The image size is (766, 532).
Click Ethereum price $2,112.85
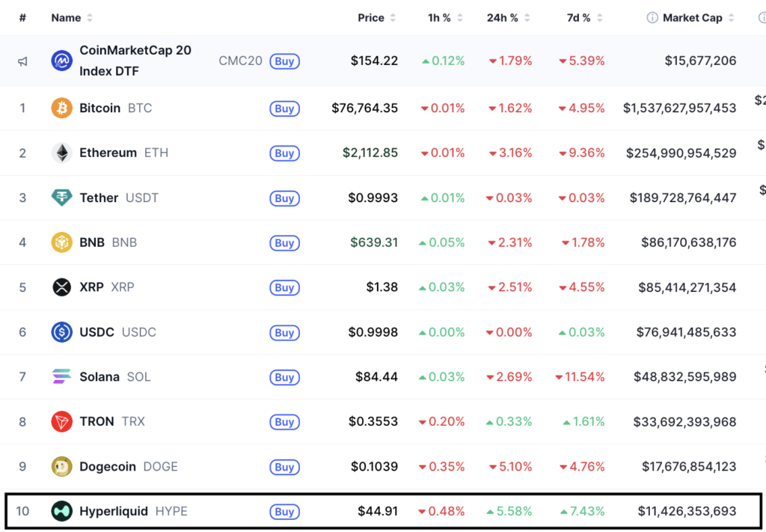(x=370, y=153)
